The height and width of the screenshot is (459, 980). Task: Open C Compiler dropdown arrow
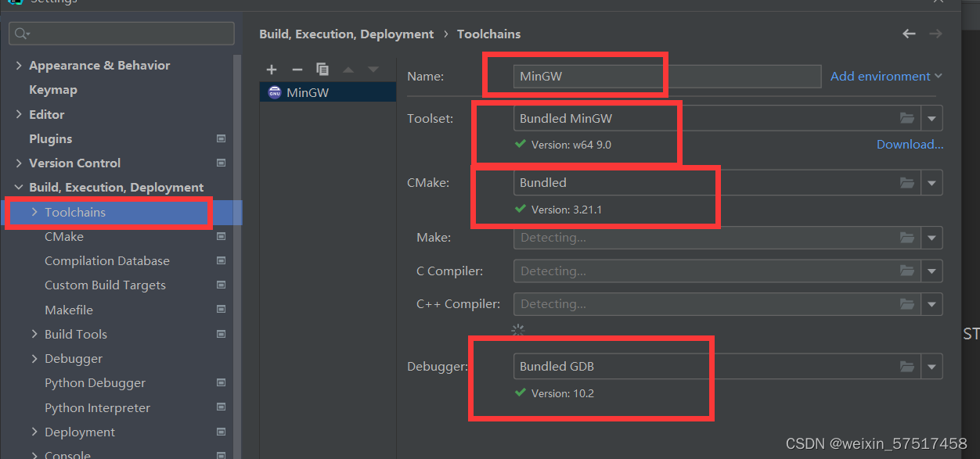pyautogui.click(x=931, y=271)
